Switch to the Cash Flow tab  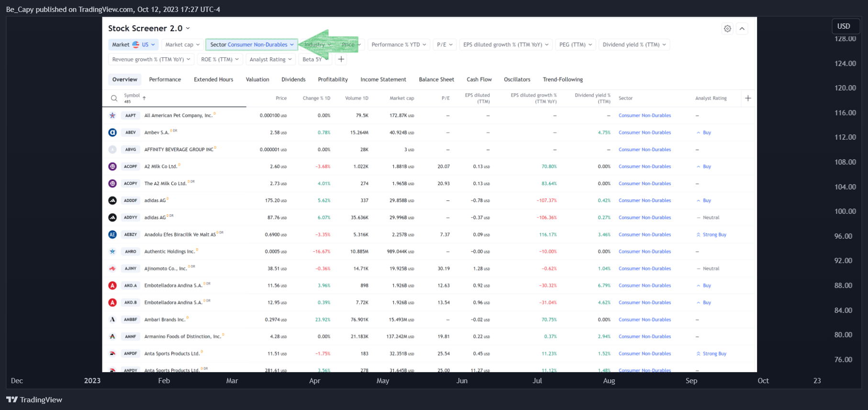479,79
